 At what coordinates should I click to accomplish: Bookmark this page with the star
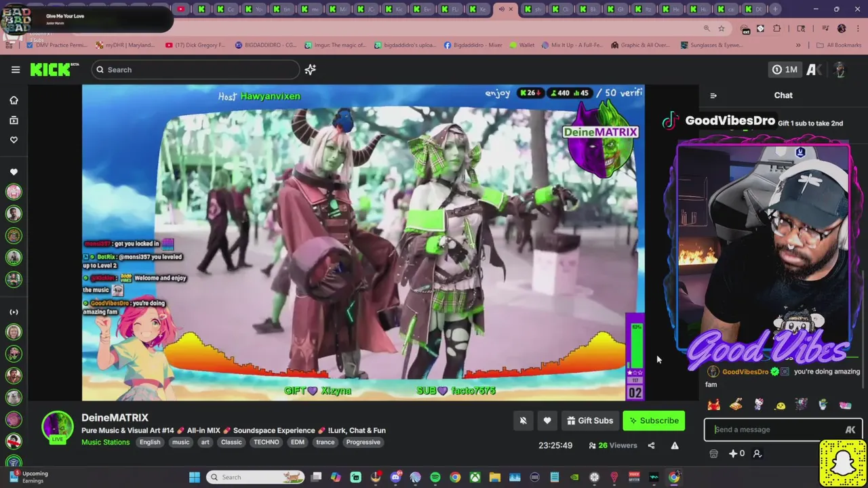click(722, 28)
